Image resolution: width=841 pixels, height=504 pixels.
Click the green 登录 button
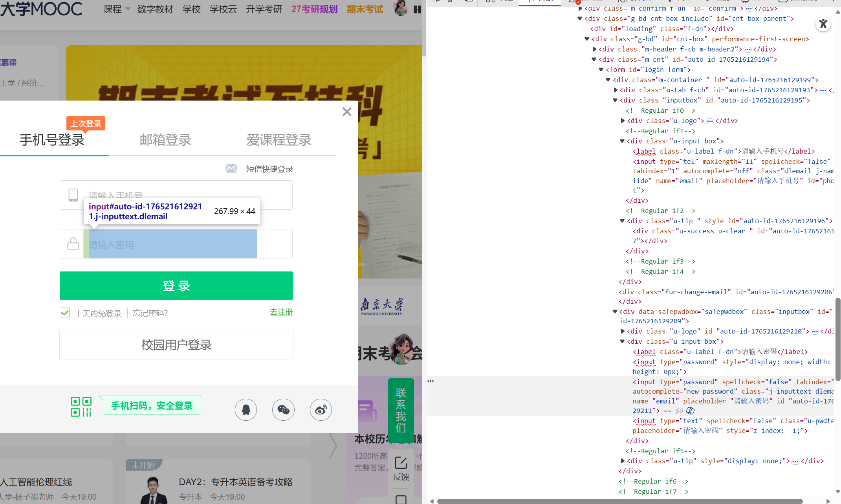[176, 286]
